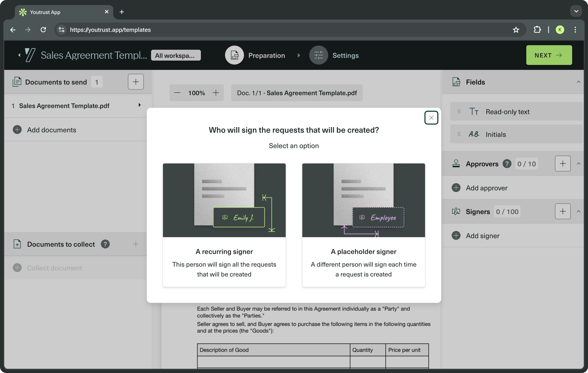Collapse the Fields panel

click(578, 82)
